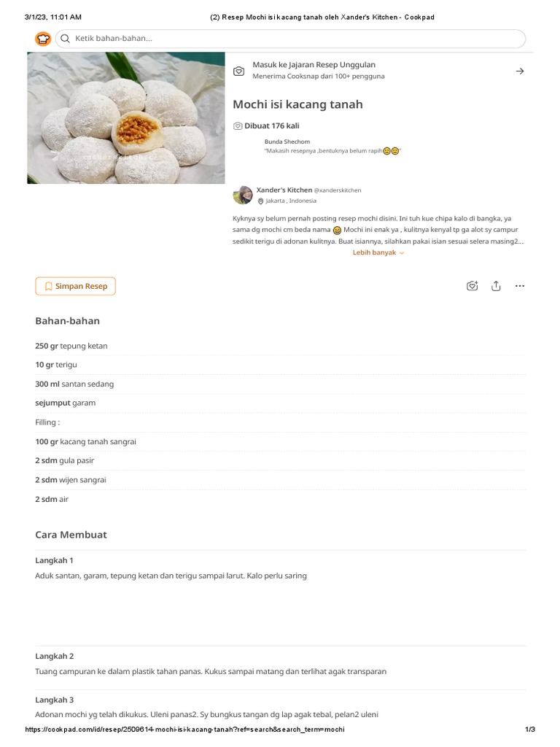Share the recipe with the upload icon
The height and width of the screenshot is (747, 560).
click(x=496, y=286)
